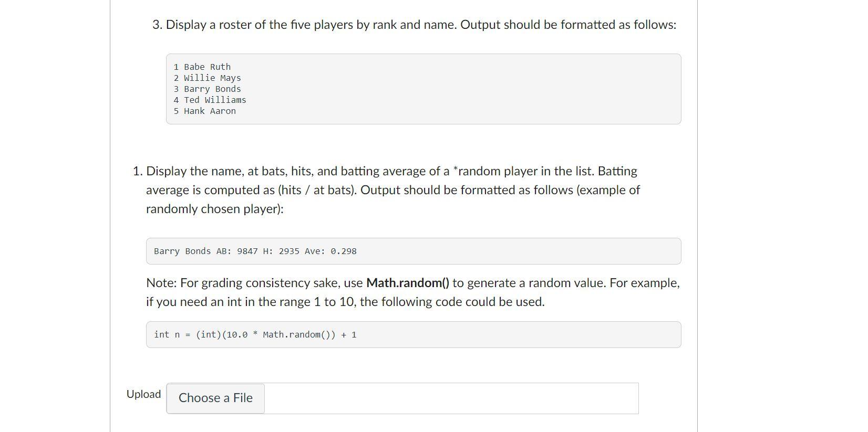Select the text int n = (int)(10.0 * Math.random()) + 1

point(255,334)
